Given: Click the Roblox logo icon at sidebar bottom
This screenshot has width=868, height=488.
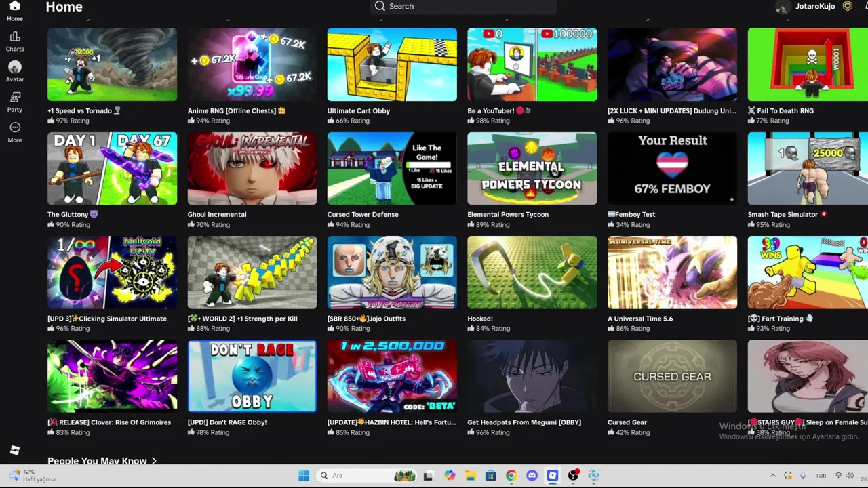Looking at the screenshot, I should (15, 450).
